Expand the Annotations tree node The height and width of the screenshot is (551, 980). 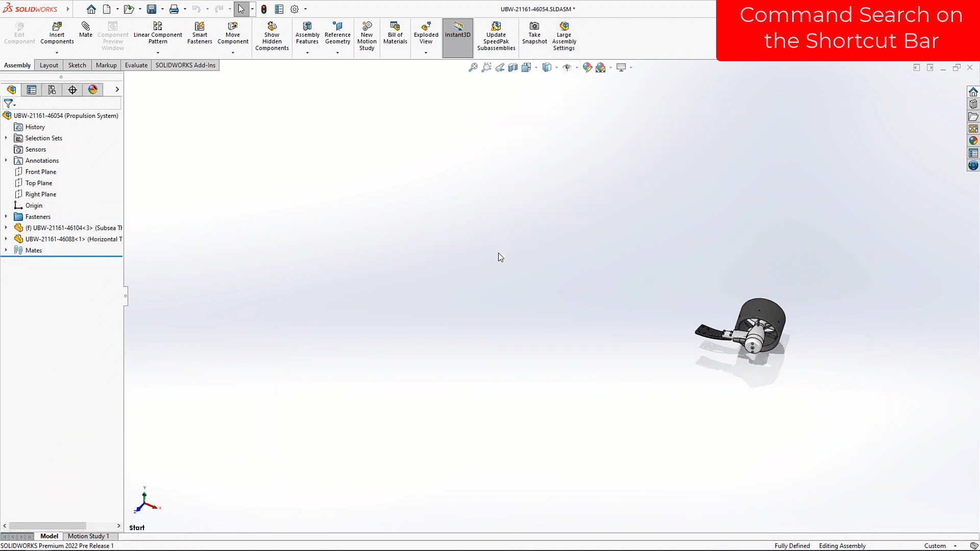tap(6, 160)
